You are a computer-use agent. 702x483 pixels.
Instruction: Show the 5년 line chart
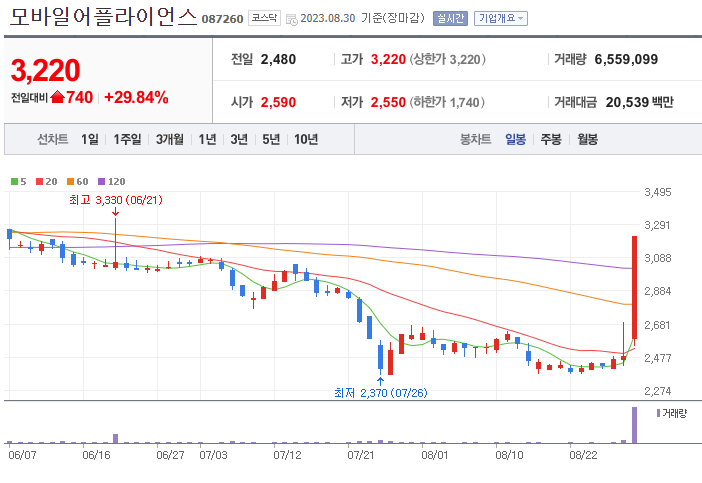271,139
